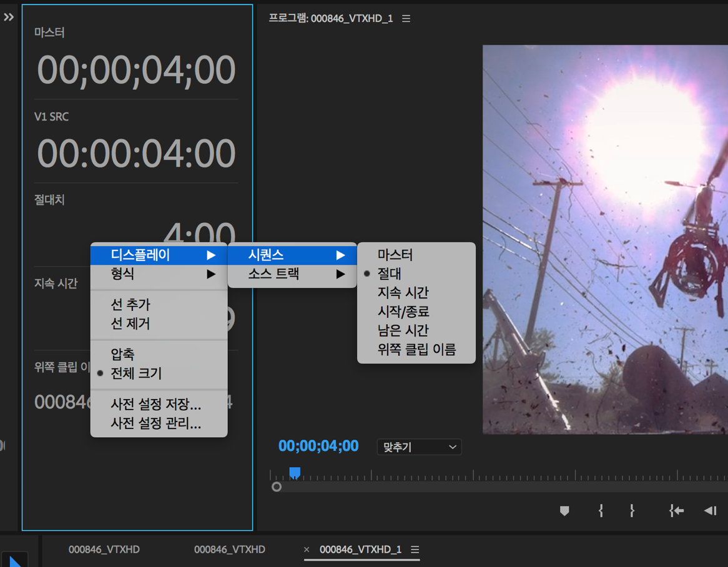Click the video preview in Program monitor

click(x=605, y=240)
